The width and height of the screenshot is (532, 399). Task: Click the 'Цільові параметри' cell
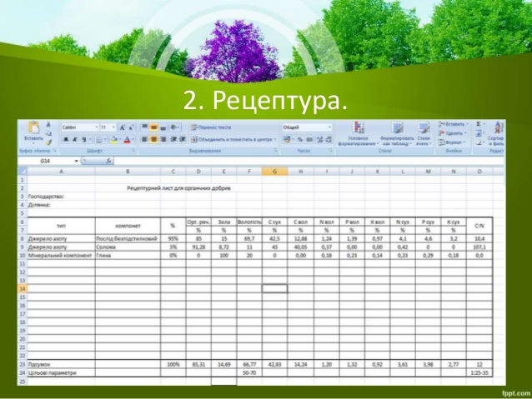(61, 372)
